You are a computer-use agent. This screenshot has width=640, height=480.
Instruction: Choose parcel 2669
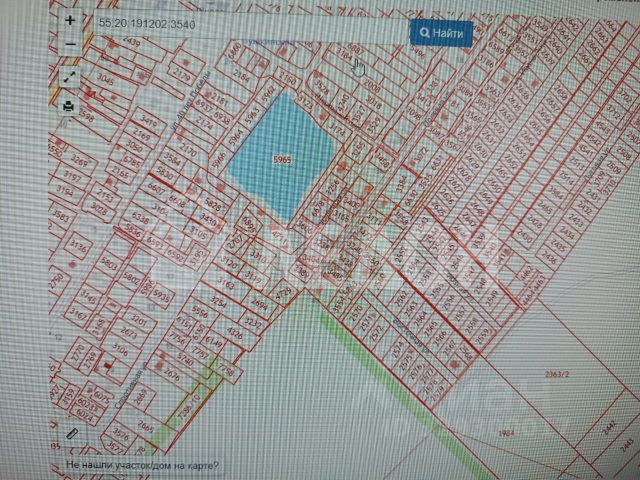coord(140,397)
